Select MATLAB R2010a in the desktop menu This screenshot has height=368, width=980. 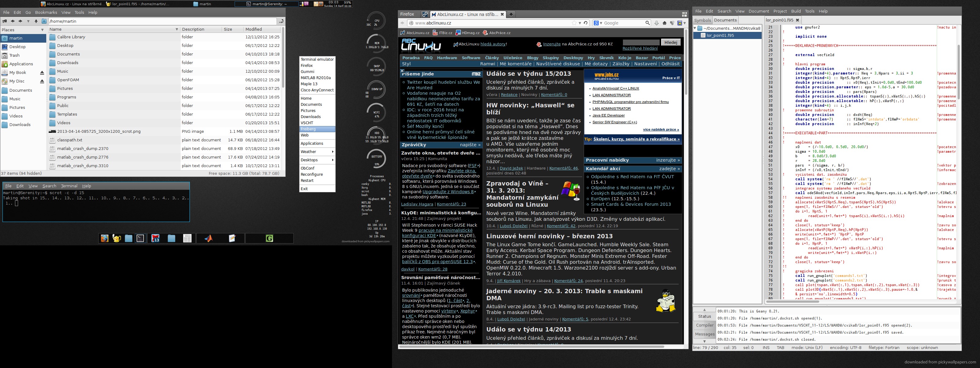[x=317, y=78]
